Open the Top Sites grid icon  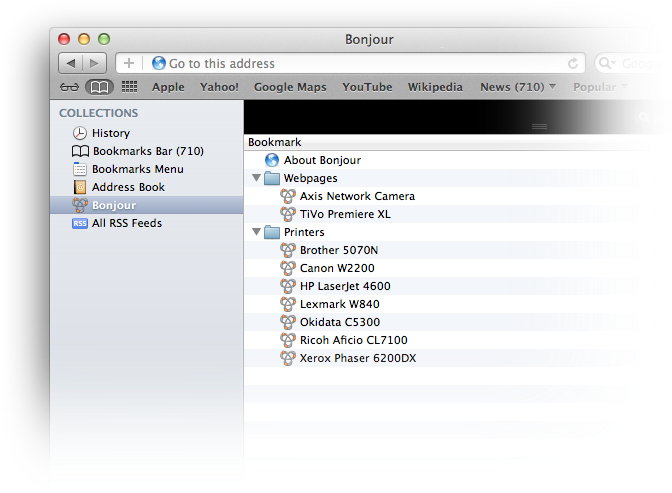point(129,87)
